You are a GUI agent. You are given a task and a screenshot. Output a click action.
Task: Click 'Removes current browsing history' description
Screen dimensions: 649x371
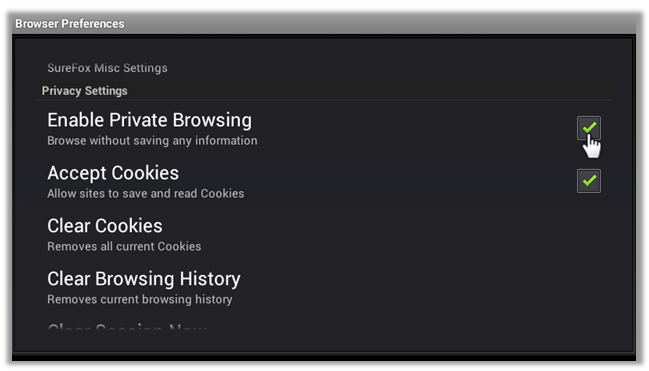click(139, 299)
